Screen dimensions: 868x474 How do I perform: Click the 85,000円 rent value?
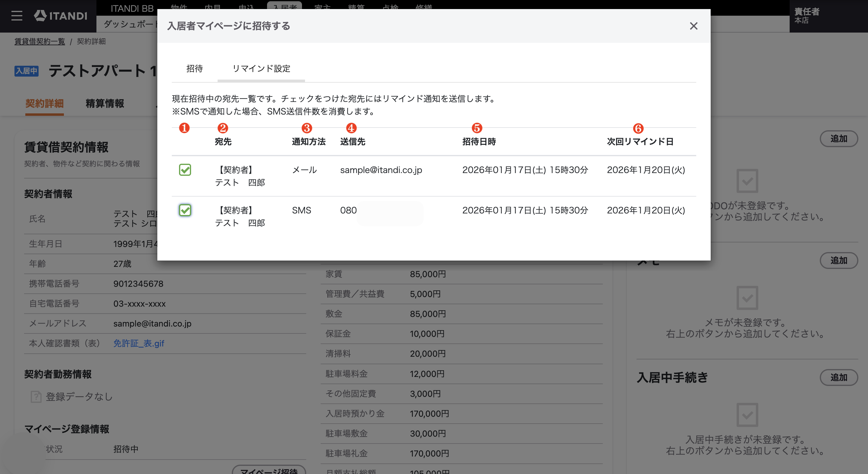[428, 274]
